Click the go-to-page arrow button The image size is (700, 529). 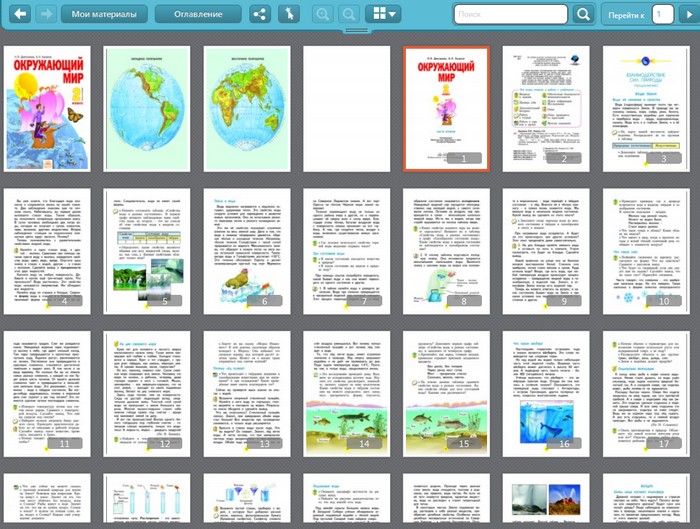click(x=688, y=14)
